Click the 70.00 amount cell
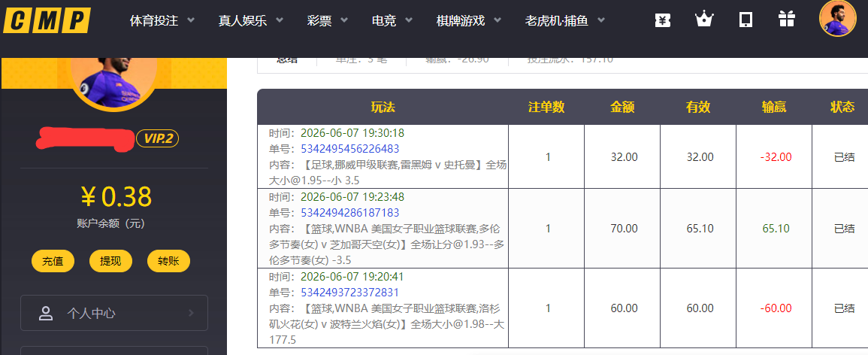The width and height of the screenshot is (868, 355). pos(624,229)
